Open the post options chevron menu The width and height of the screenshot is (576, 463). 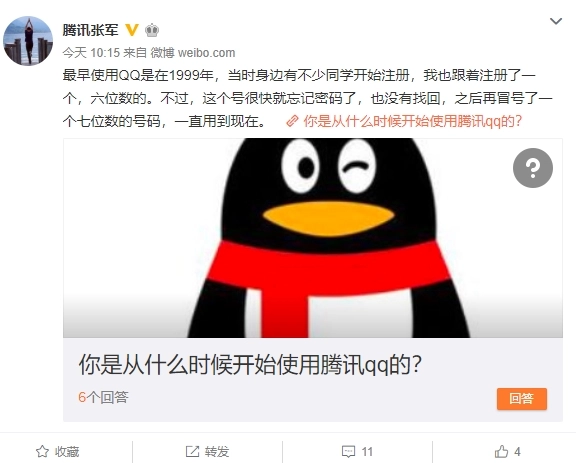click(556, 21)
